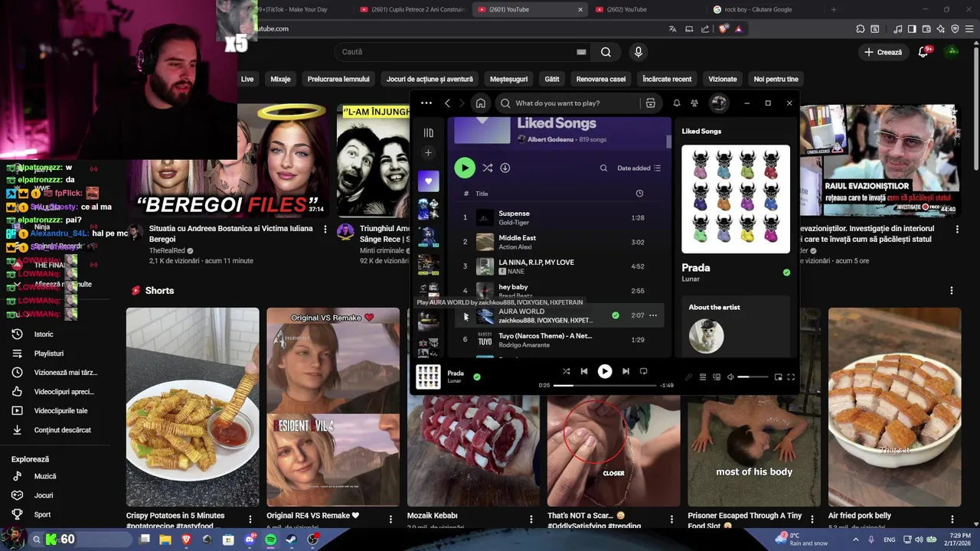Open more options for AURA WORLD track

[x=653, y=315]
